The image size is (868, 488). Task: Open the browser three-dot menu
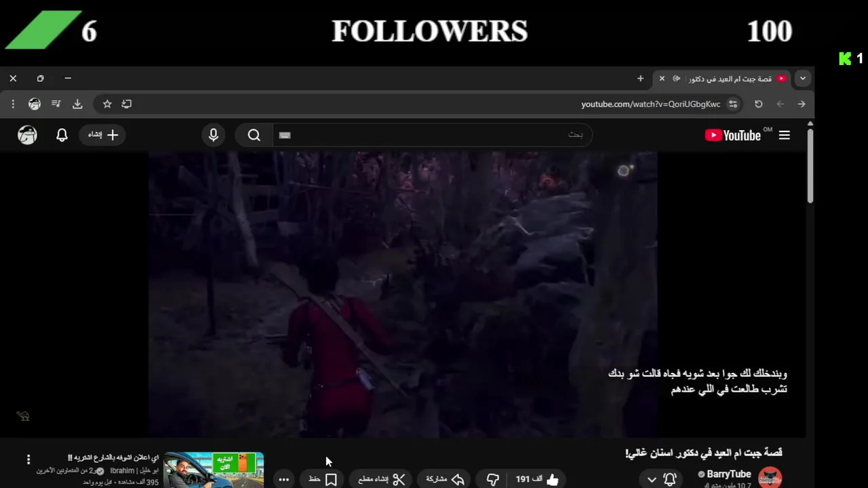pos(13,104)
